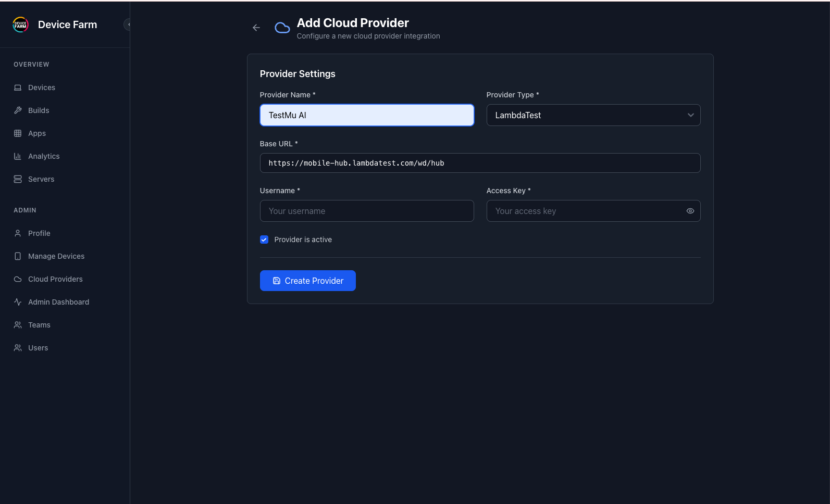The image size is (830, 504).
Task: Open the Builds page
Action: tap(39, 110)
